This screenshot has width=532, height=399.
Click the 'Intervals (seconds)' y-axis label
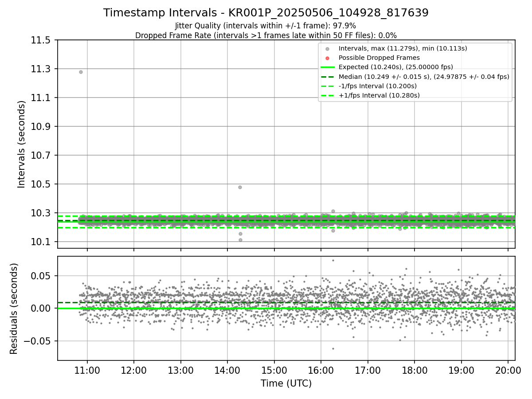[22, 144]
